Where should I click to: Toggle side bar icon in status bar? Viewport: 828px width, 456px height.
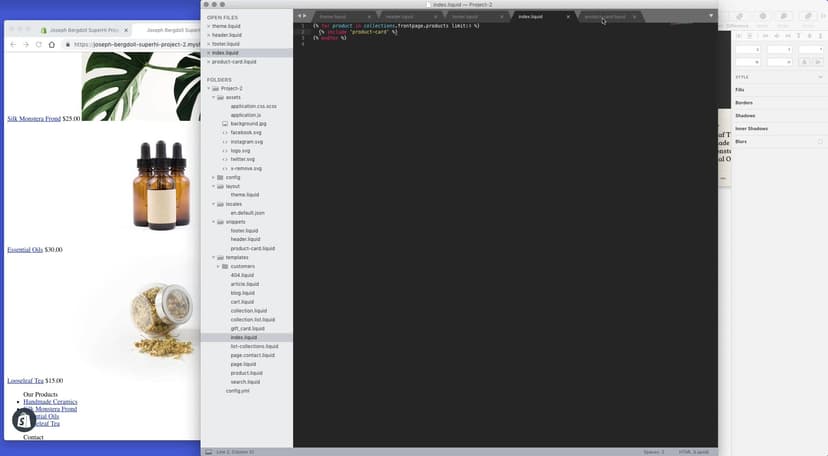pos(208,452)
